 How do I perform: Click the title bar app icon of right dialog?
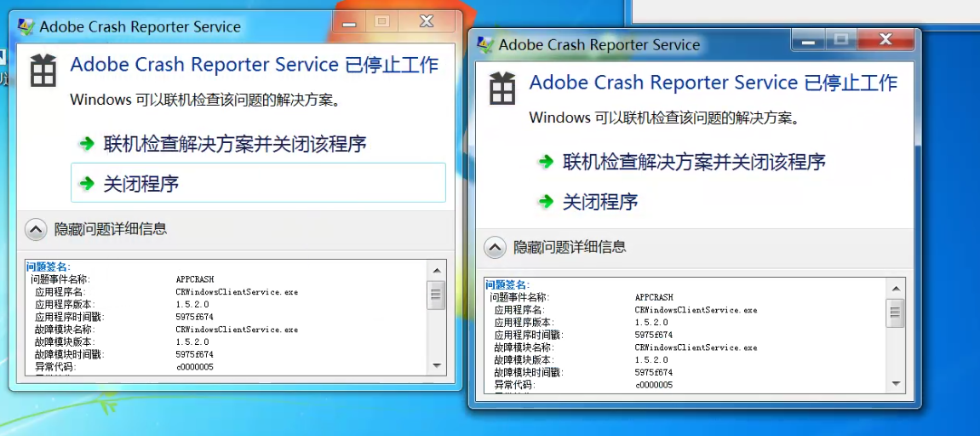coord(485,44)
